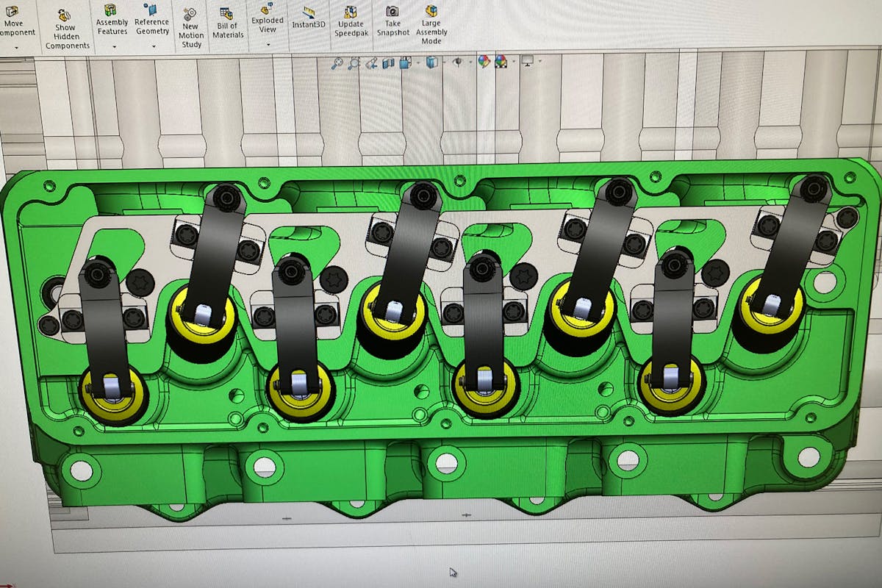Click the Apply Scene icon
This screenshot has width=882, height=588.
coord(501,62)
